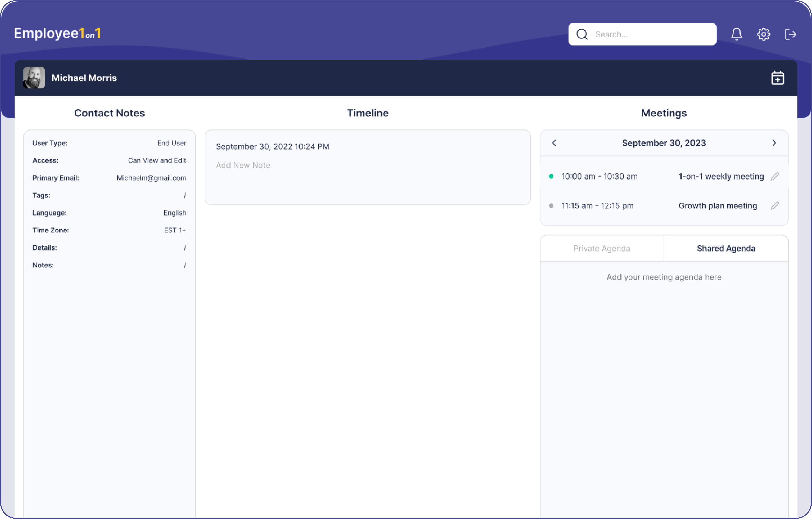Click Primary Email Michaelm@gmail.com link
812x519 pixels.
point(150,178)
